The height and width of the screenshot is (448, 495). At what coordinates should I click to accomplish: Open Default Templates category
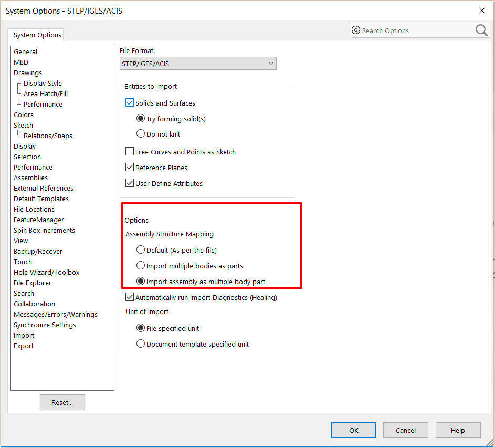click(41, 199)
